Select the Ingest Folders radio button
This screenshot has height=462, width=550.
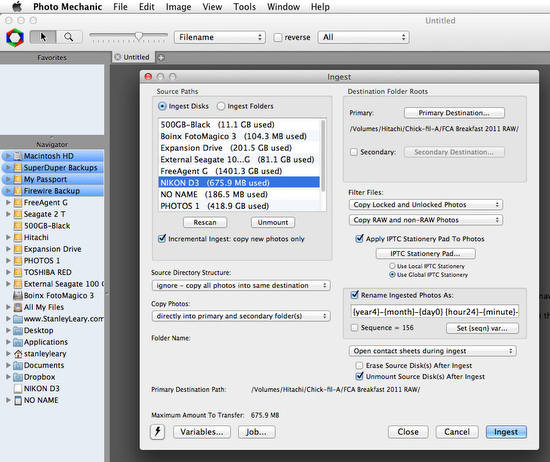point(221,106)
